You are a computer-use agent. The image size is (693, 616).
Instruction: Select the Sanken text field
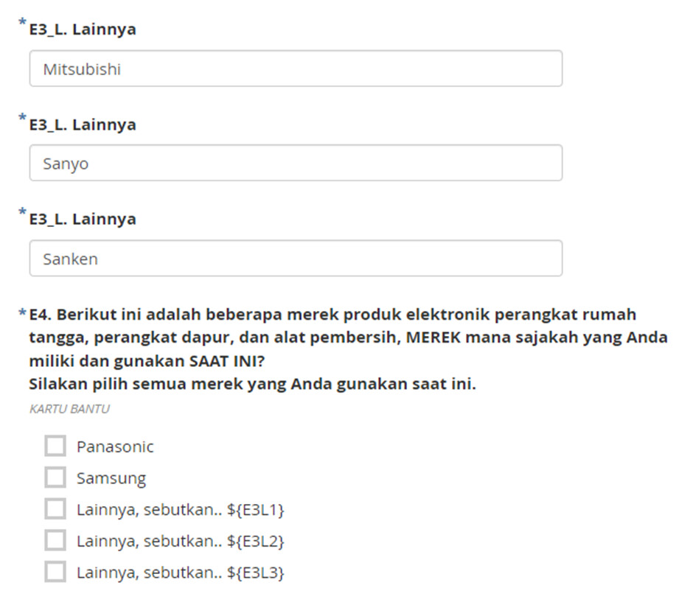(295, 259)
